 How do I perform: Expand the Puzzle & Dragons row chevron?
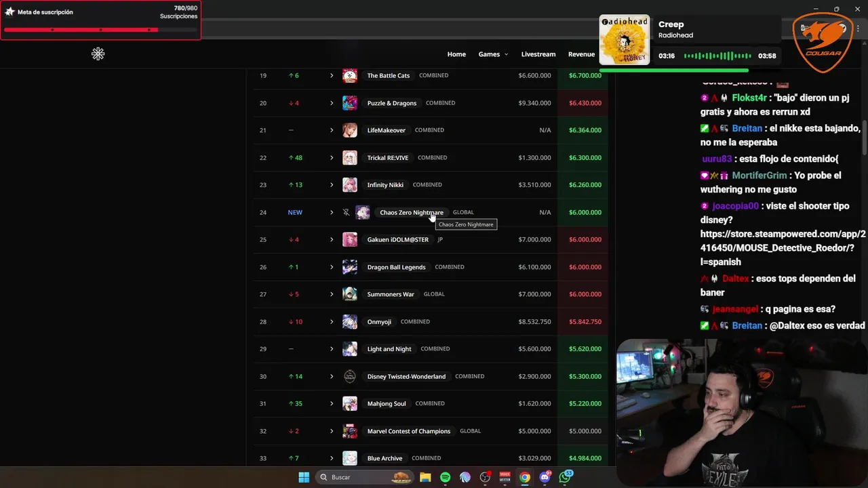coord(332,103)
